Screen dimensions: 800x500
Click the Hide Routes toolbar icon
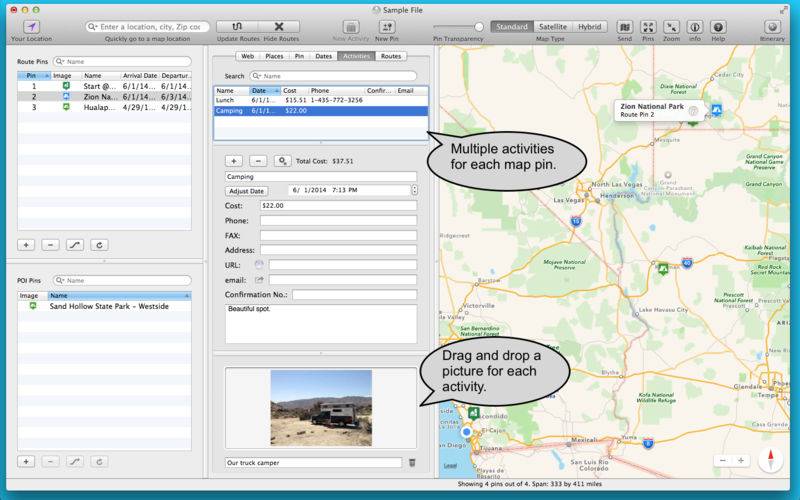[281, 26]
